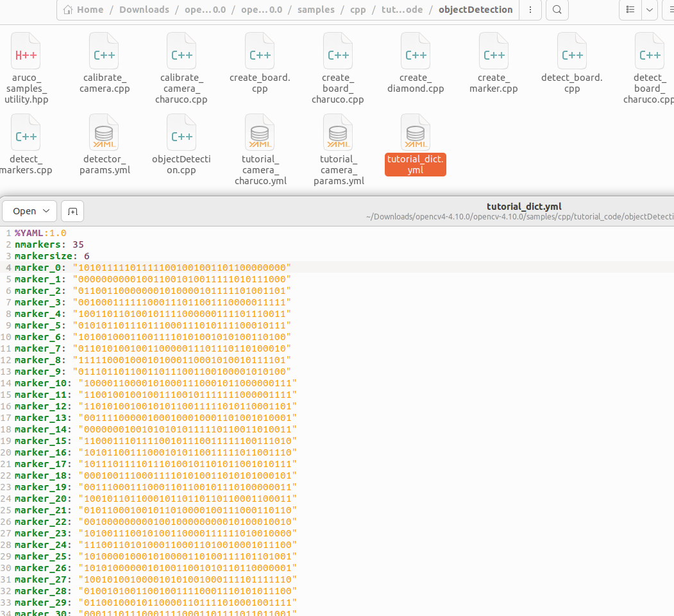This screenshot has width=674, height=616.
Task: Place cursor on the marker_1 line
Action: click(153, 279)
